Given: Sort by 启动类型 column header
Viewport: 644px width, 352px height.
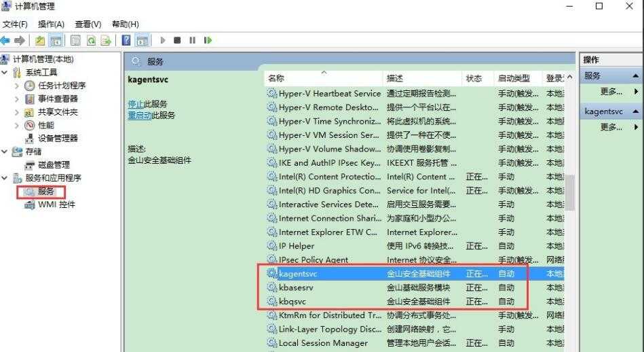Looking at the screenshot, I should [518, 78].
